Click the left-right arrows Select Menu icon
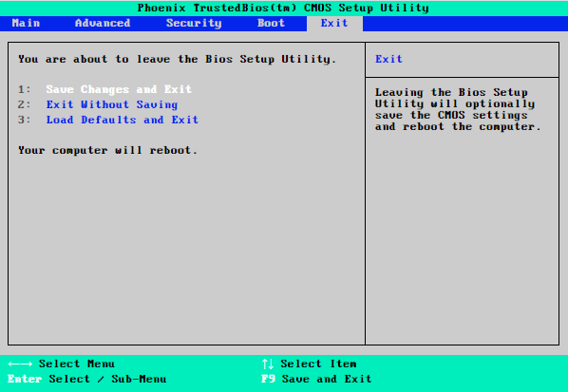This screenshot has height=392, width=568. 20,364
